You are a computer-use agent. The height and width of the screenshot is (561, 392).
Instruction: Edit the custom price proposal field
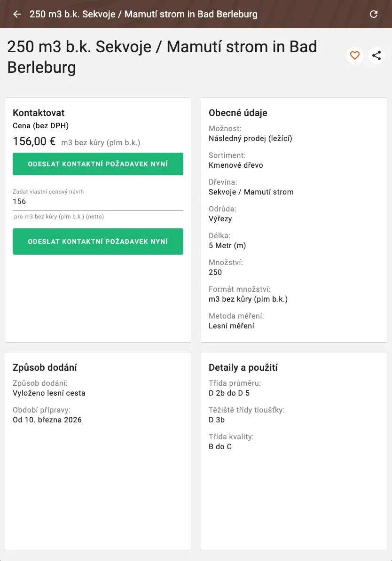(98, 202)
